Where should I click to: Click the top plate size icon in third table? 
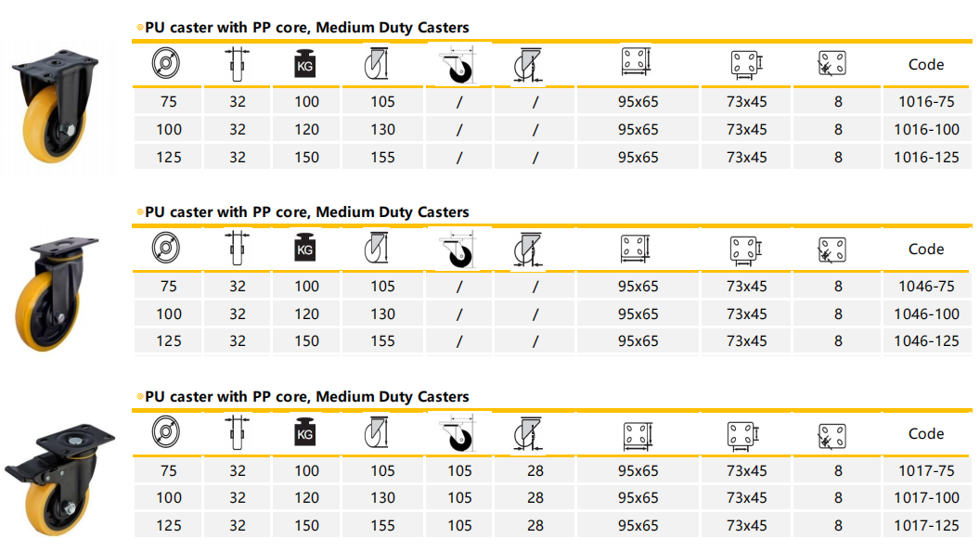637,433
